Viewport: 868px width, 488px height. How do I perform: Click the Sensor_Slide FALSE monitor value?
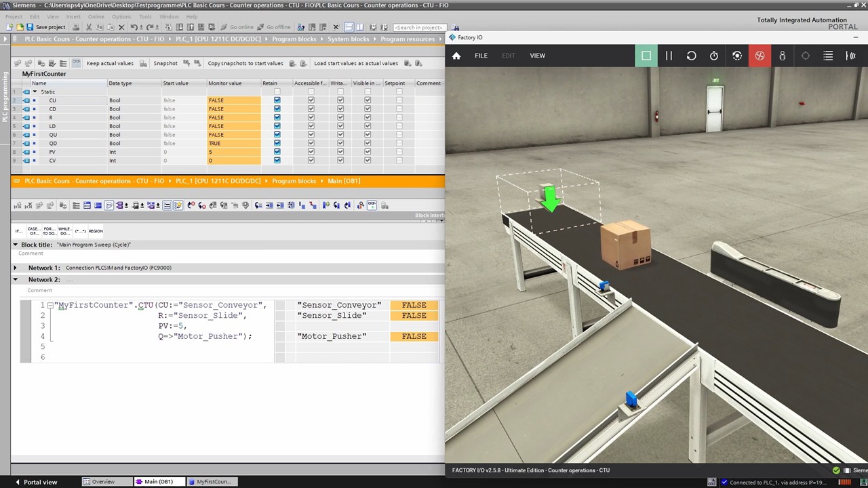[x=414, y=315]
